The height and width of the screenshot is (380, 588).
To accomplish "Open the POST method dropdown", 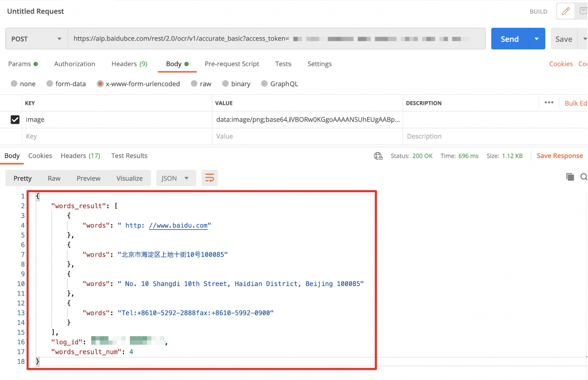I will (x=37, y=39).
